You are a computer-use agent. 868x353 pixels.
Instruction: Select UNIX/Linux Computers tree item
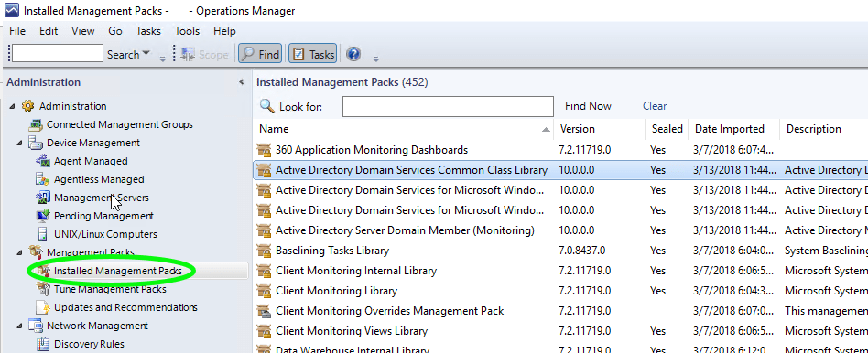coord(105,234)
